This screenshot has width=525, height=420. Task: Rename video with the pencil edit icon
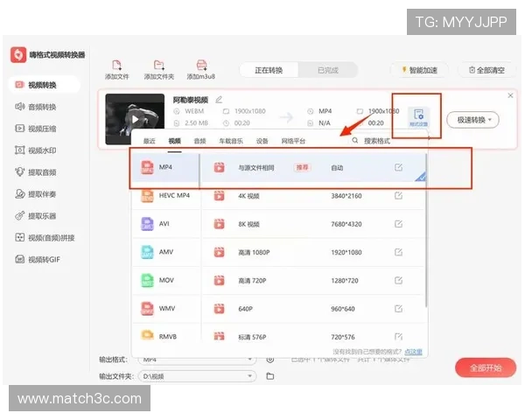pyautogui.click(x=219, y=100)
